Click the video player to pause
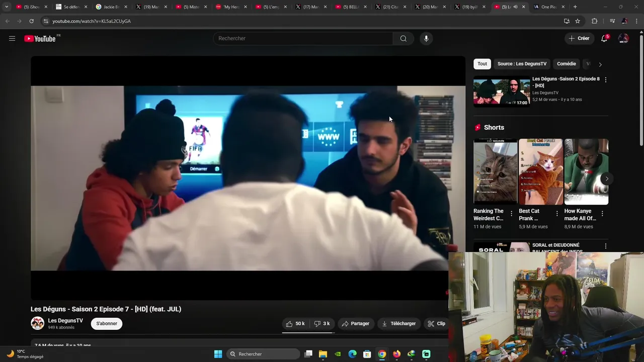The width and height of the screenshot is (644, 362). coord(248,178)
